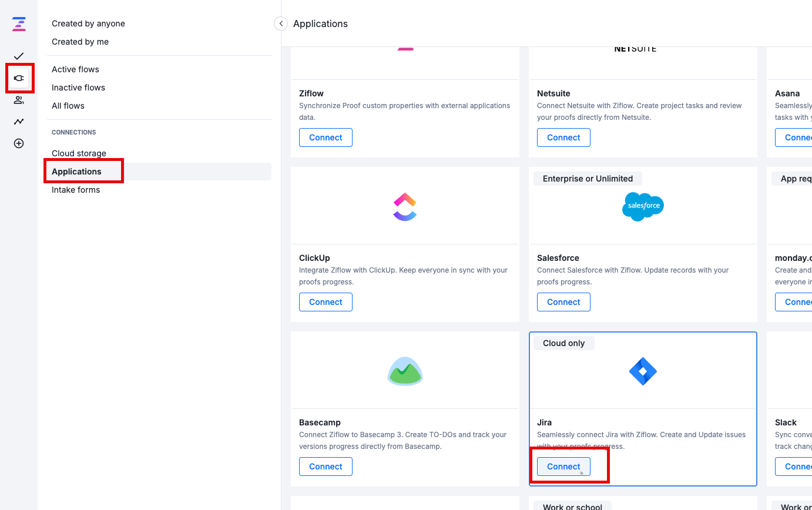
Task: Connect the Netsuite application
Action: (563, 137)
